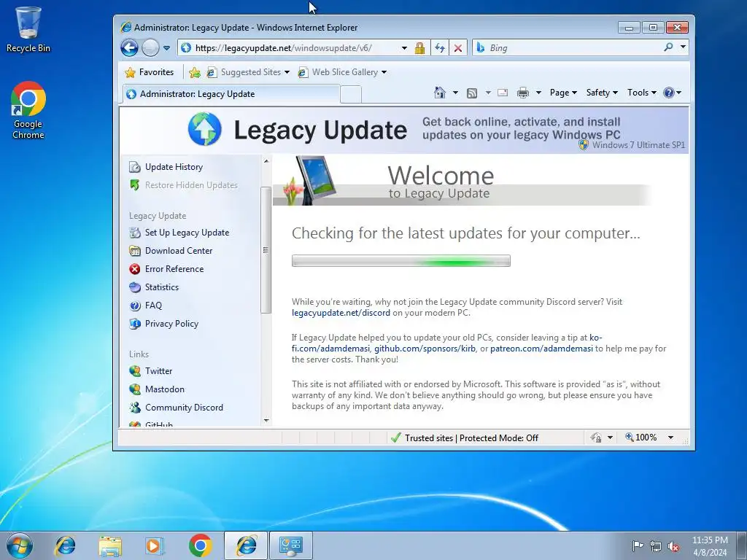The height and width of the screenshot is (560, 747).
Task: Open Update History in sidebar
Action: pyautogui.click(x=174, y=167)
